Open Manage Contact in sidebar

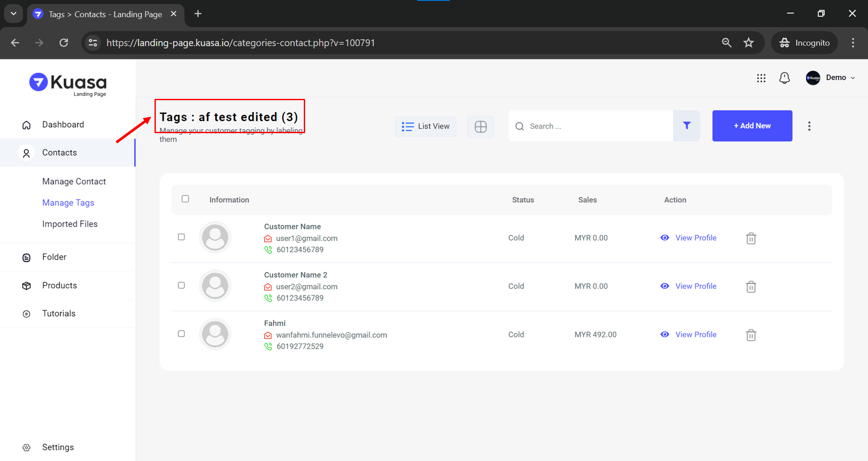pyautogui.click(x=74, y=181)
